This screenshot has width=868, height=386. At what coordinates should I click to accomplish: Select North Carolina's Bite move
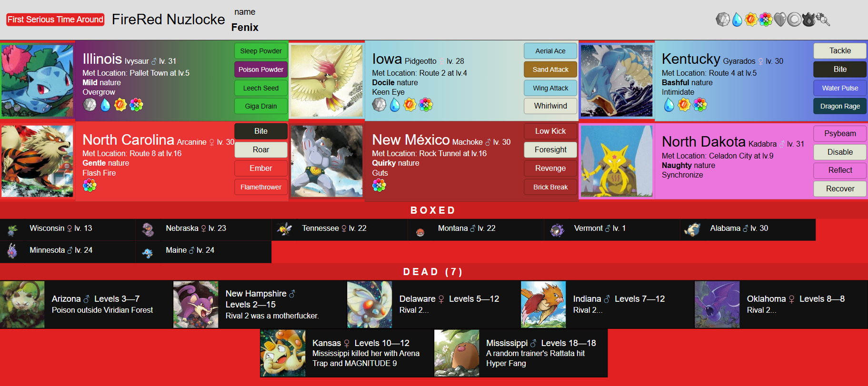(x=261, y=131)
